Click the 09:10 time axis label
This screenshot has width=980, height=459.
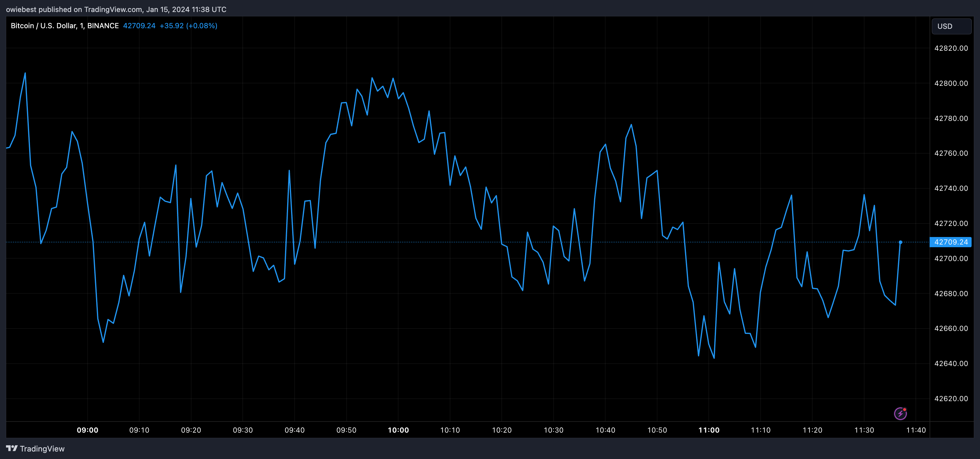[139, 430]
